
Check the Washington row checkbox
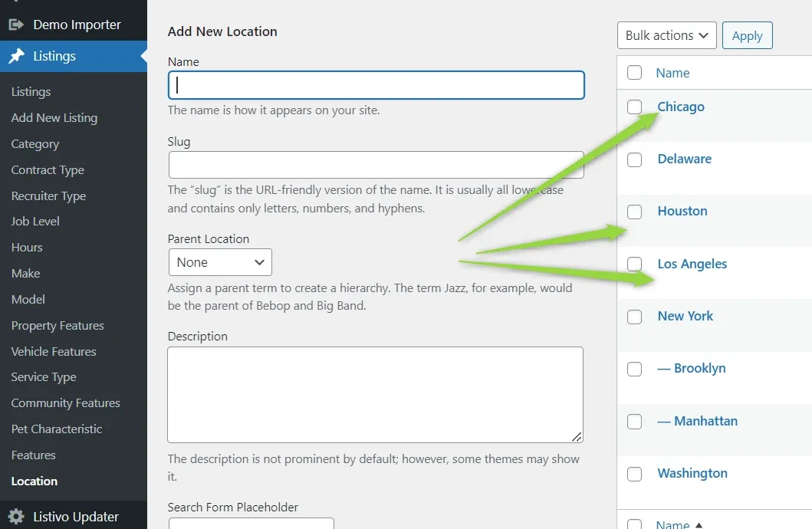point(634,474)
